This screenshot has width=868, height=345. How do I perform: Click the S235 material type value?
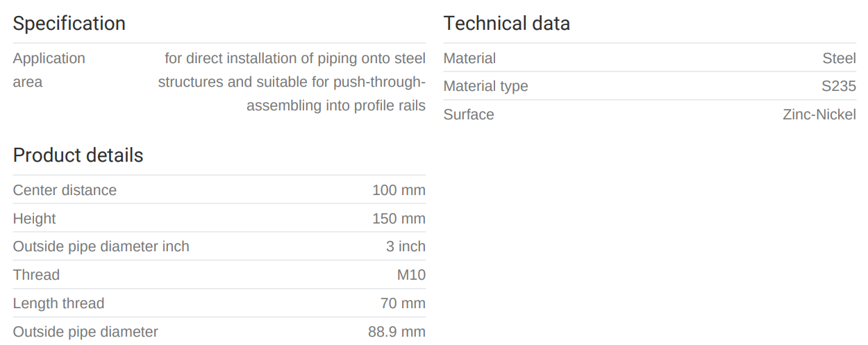pos(838,87)
